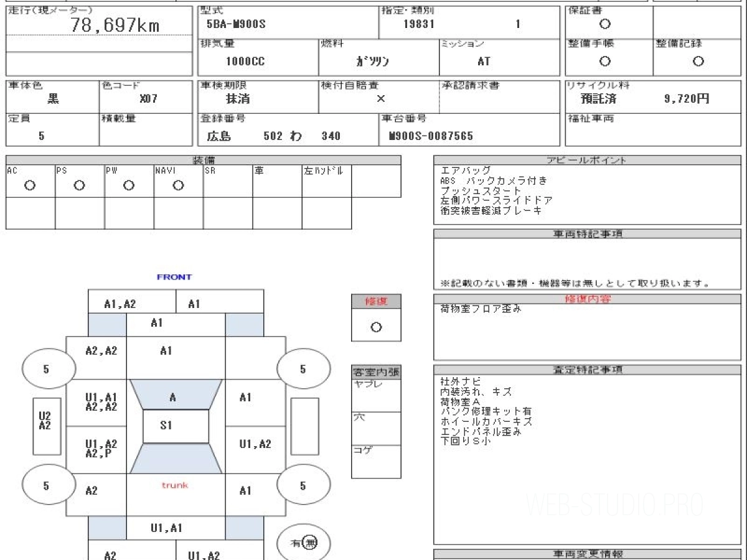Click the circle mark under 整備手帳
Viewport: 747px width, 560px height.
tap(604, 61)
